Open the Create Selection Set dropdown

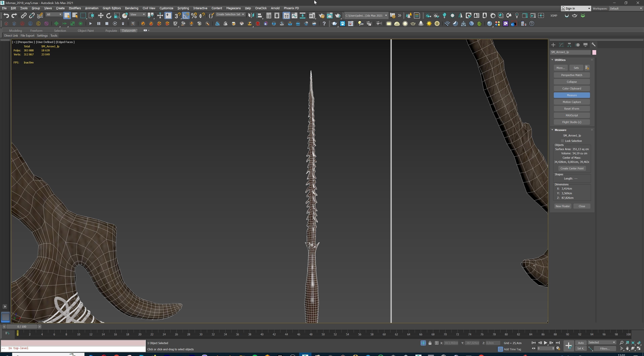point(230,14)
